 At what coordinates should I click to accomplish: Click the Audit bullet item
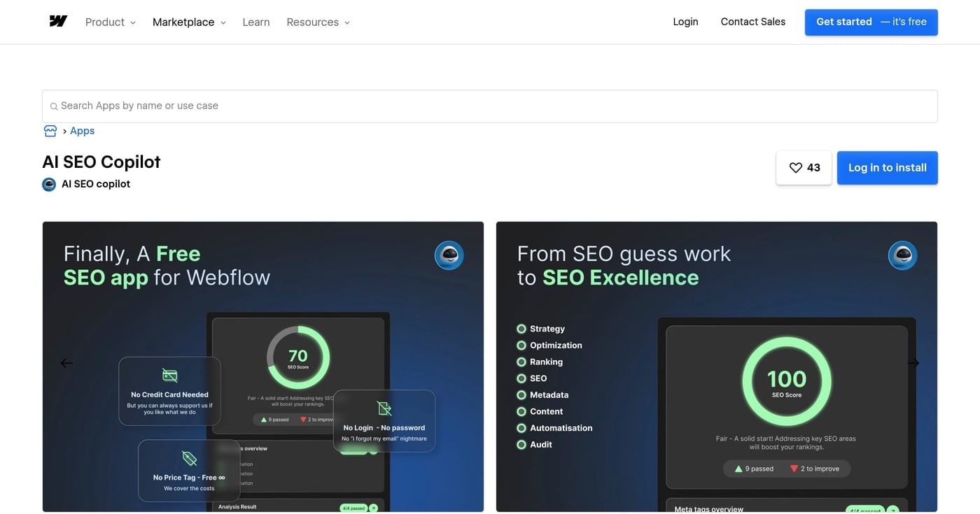[534, 445]
